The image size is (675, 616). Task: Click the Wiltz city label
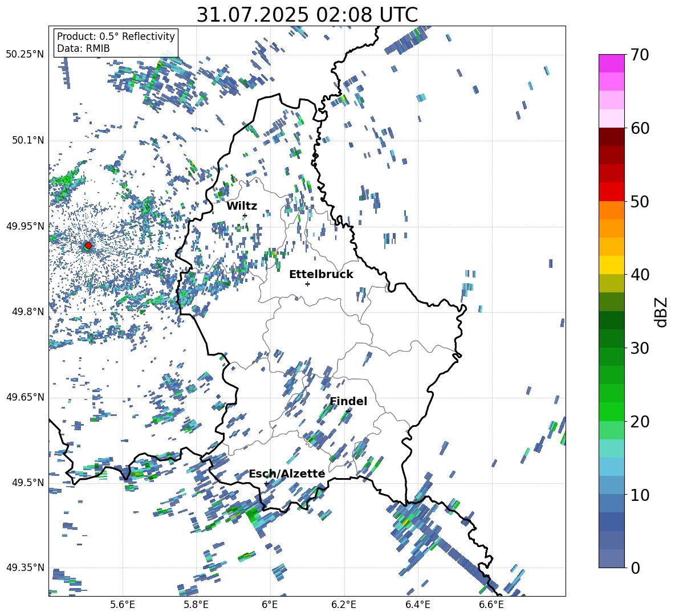tap(242, 206)
